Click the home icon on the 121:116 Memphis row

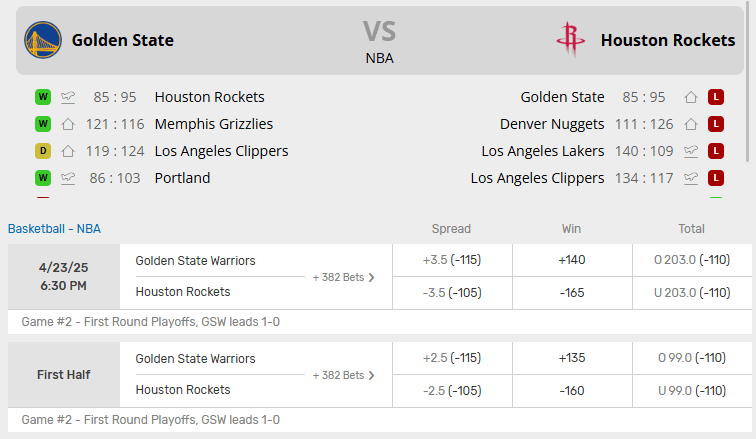pos(68,124)
